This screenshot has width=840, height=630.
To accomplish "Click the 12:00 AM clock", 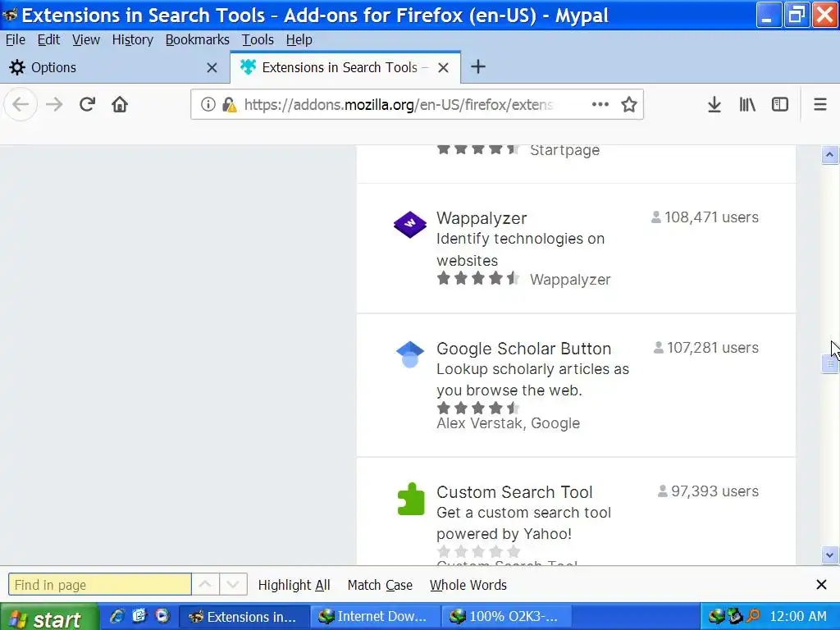I will [797, 616].
